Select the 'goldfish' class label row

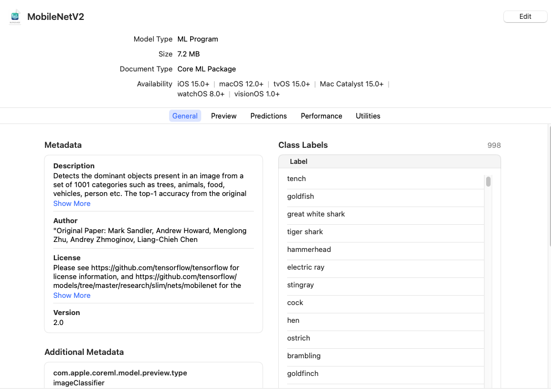[385, 197]
